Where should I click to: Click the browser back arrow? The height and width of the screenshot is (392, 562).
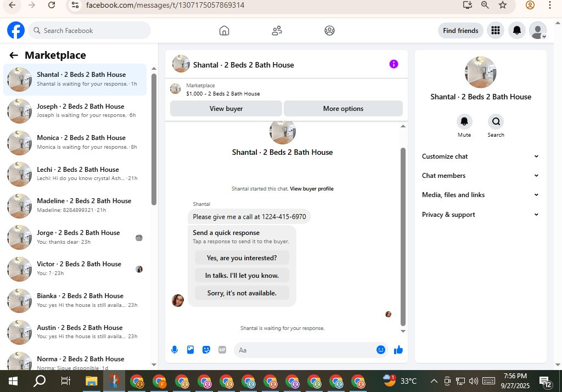(x=12, y=5)
